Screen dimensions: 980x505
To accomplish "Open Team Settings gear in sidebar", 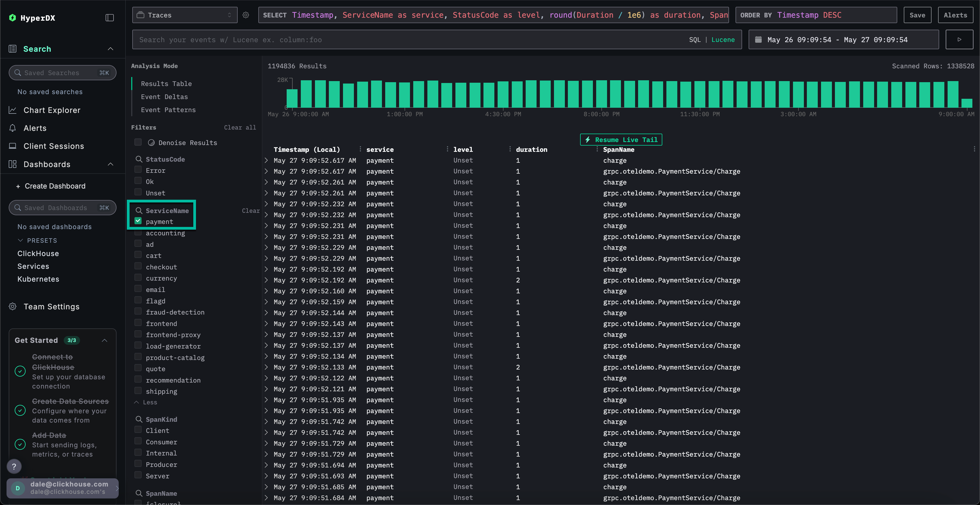I will 13,306.
